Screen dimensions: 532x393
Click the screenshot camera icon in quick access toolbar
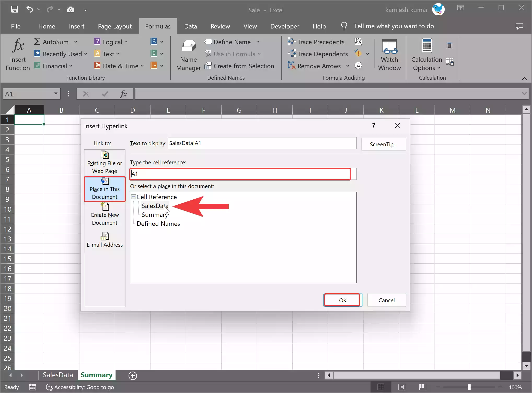[70, 9]
